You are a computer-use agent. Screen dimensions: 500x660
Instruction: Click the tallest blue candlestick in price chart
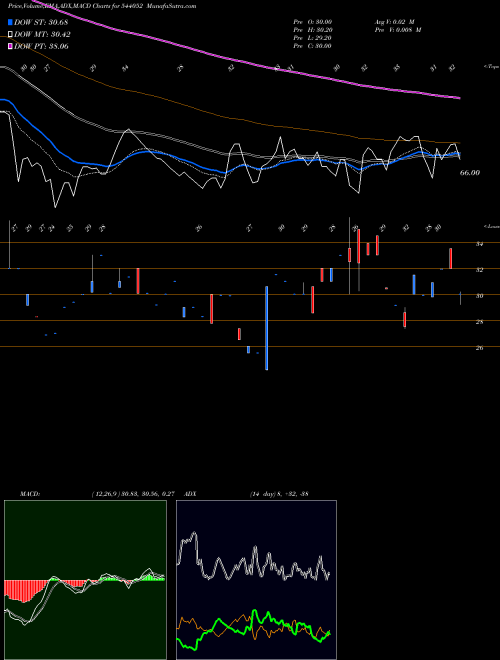[x=267, y=328]
